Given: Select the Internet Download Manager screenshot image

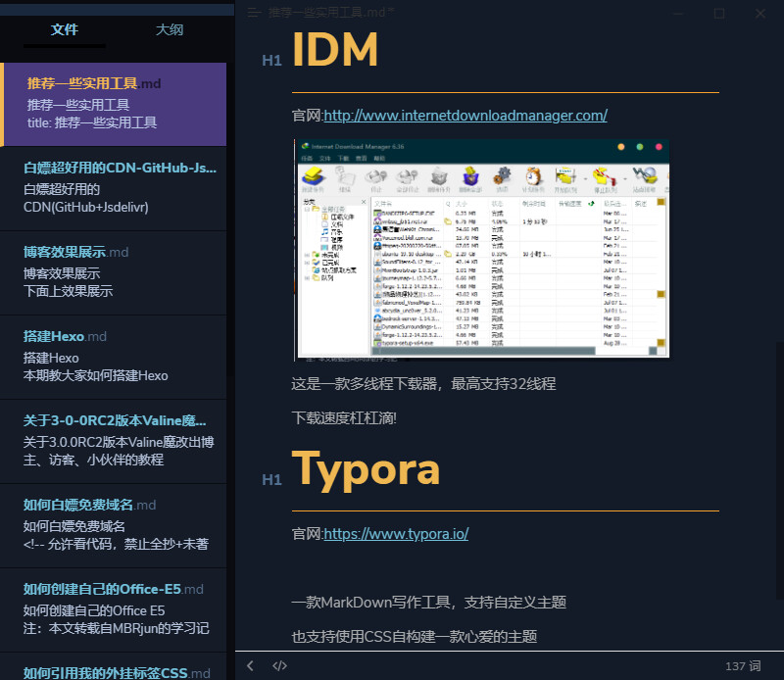Looking at the screenshot, I should click(482, 250).
